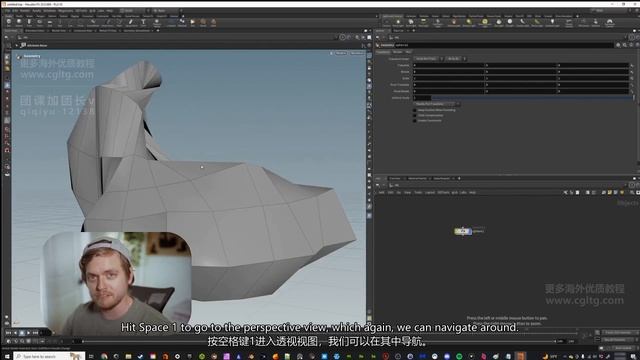640x360 pixels.
Task: Open Transform Order Scale Rot Trans dropdown
Action: [429, 59]
